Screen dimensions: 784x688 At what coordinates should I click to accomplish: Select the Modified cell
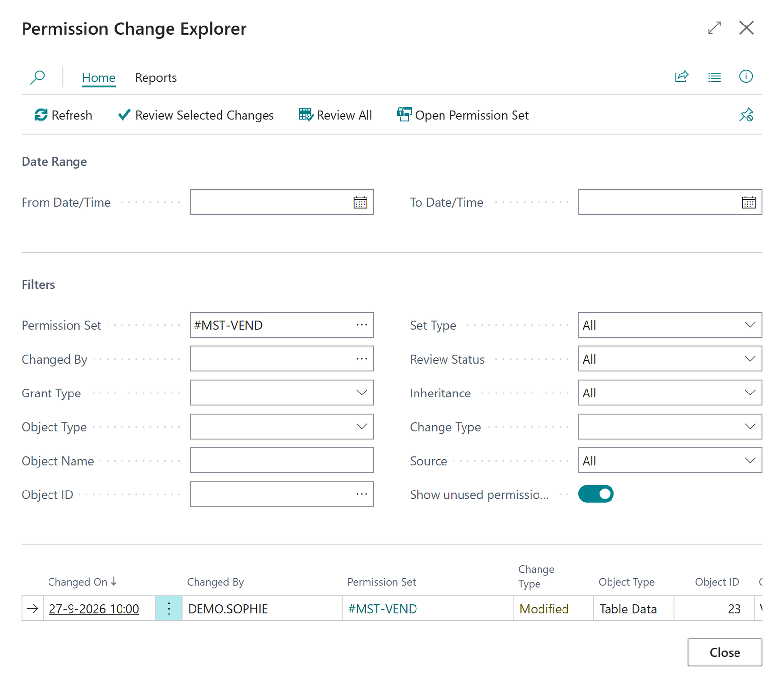pyautogui.click(x=554, y=609)
